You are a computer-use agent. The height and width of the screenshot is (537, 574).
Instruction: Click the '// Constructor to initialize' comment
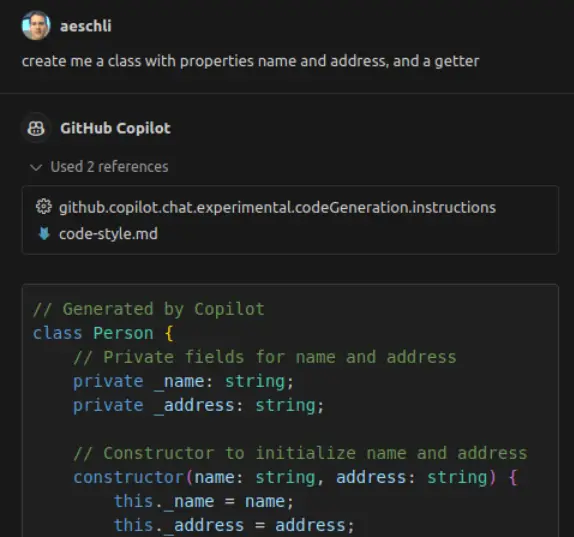coord(300,453)
